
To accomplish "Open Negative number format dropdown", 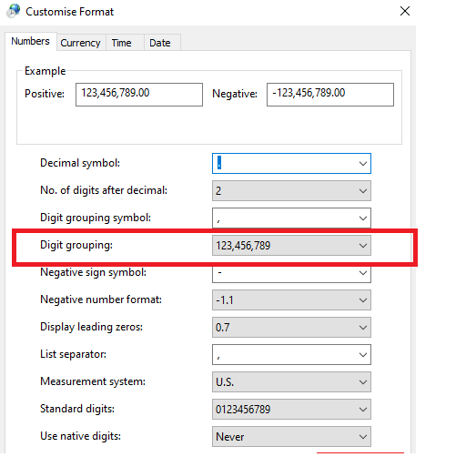I will (291, 300).
